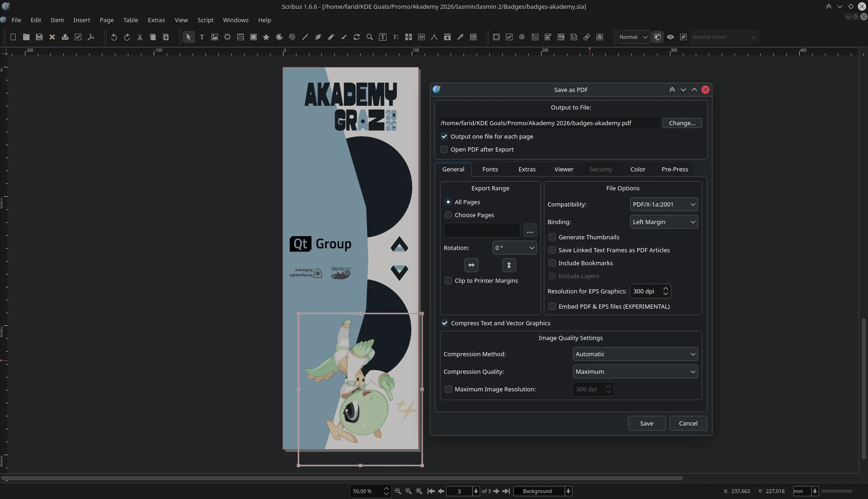868x499 pixels.
Task: Open the Compatibility PDF/X-1a:2001 dropdown
Action: [664, 204]
